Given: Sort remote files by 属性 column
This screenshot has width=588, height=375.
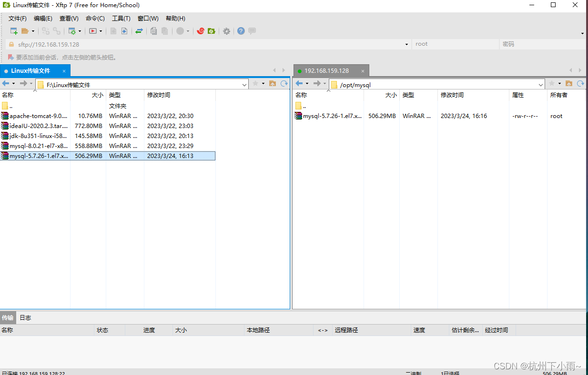Looking at the screenshot, I should tap(528, 95).
